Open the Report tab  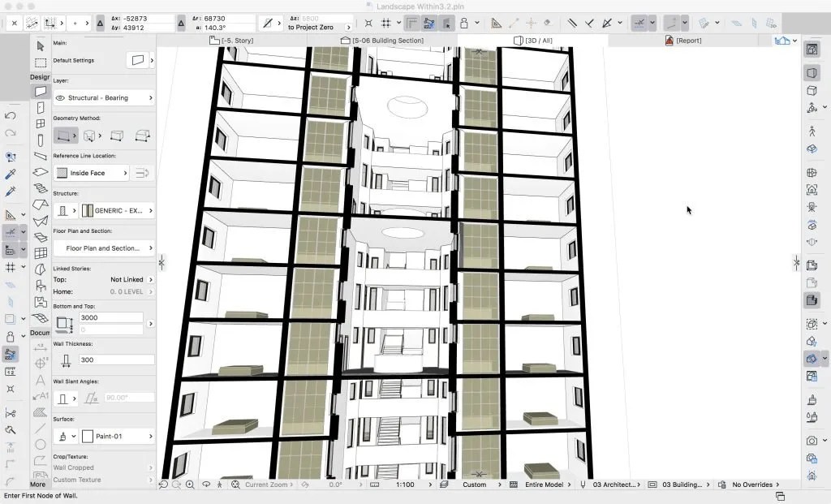coord(683,41)
